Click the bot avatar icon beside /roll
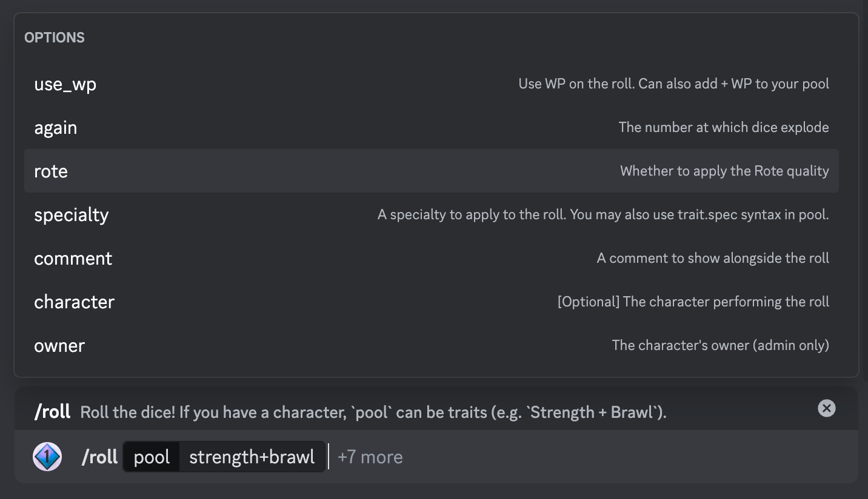 [47, 457]
